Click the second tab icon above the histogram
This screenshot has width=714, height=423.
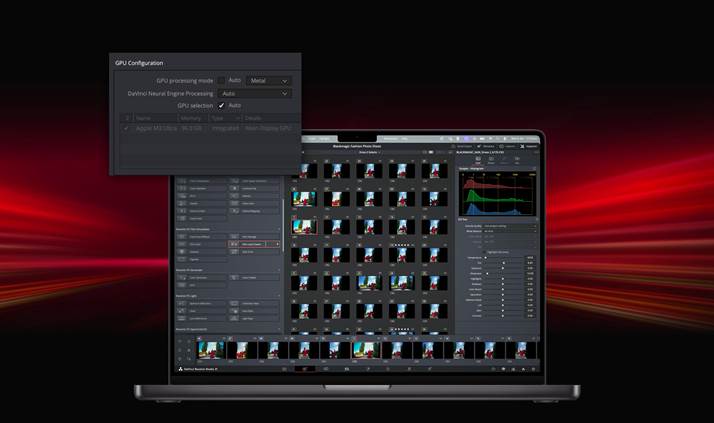pyautogui.click(x=490, y=158)
